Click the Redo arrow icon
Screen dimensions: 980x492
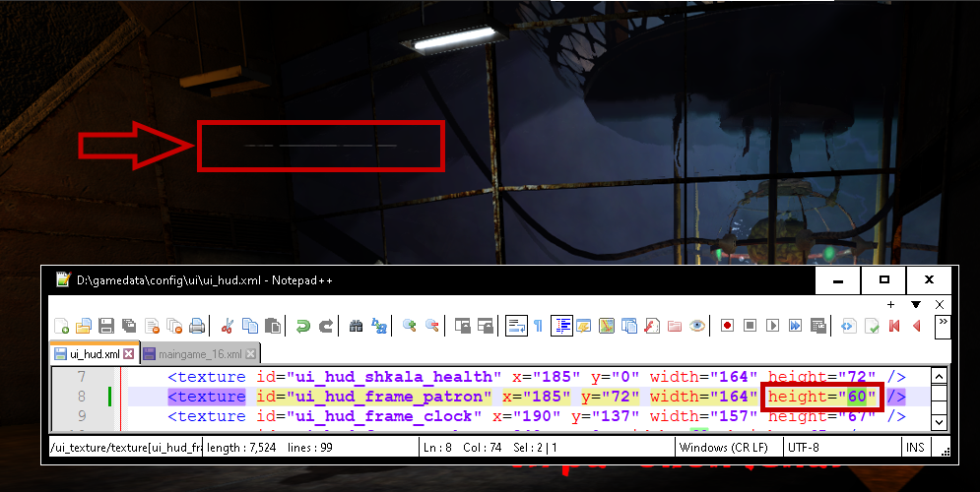(326, 326)
